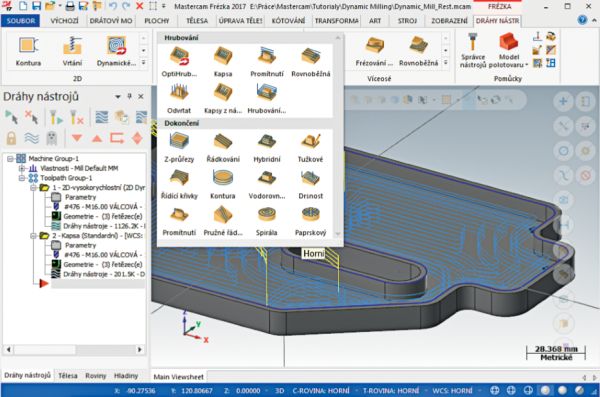
Task: Click the tree horizontal scrollbar right arrow
Action: pos(140,350)
